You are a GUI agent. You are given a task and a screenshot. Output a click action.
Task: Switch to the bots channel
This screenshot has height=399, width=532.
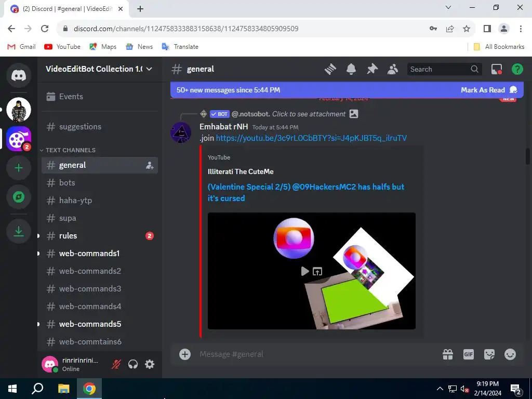99,183
